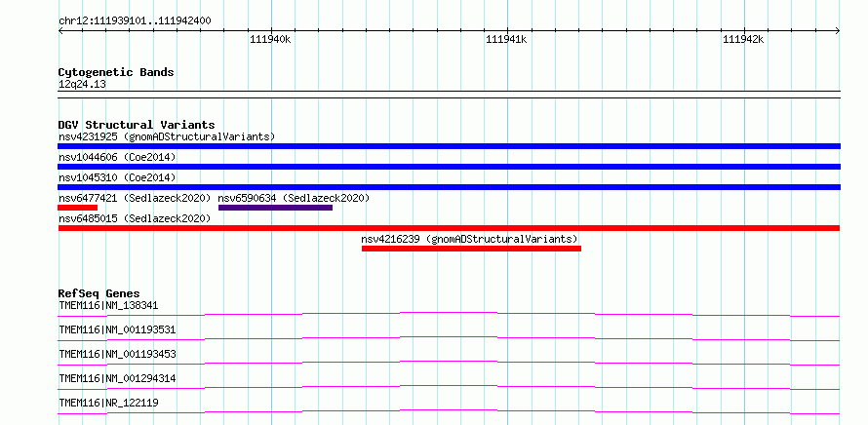Click the TMEM116|NM_138341 transcript label
The height and width of the screenshot is (425, 868).
coord(108,305)
